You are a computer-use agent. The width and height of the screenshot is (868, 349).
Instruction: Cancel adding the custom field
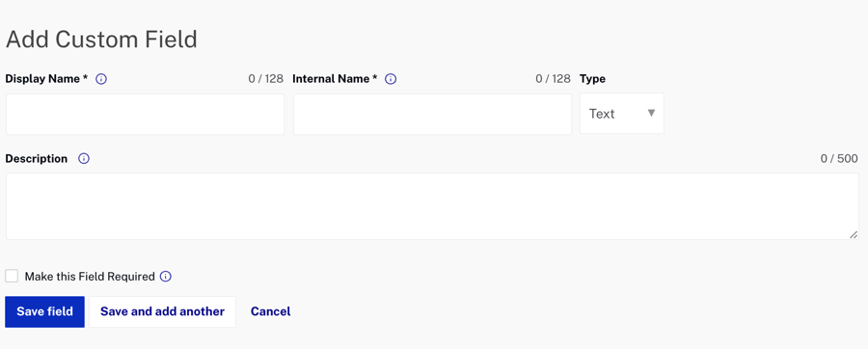coord(271,311)
